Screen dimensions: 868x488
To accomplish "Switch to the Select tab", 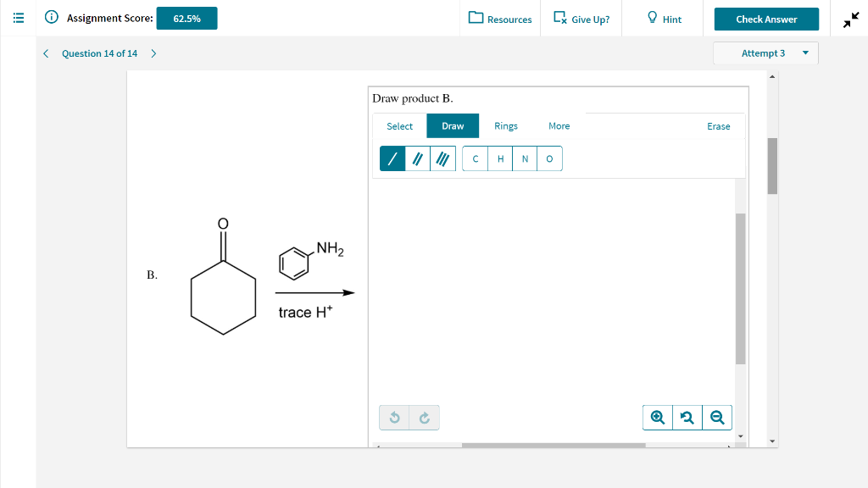I will click(398, 125).
